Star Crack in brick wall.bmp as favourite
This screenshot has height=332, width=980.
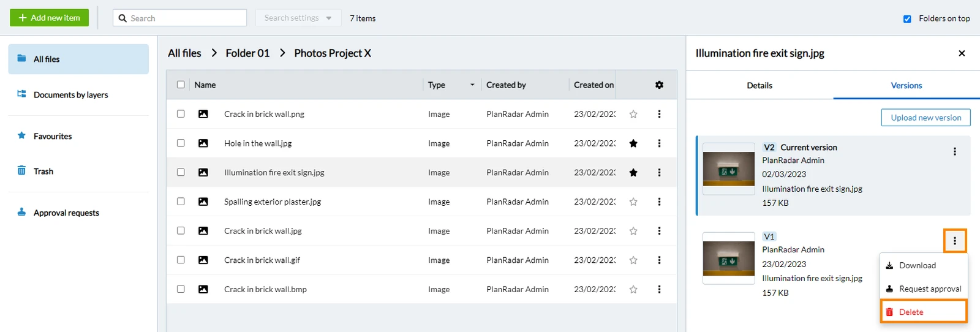click(633, 289)
